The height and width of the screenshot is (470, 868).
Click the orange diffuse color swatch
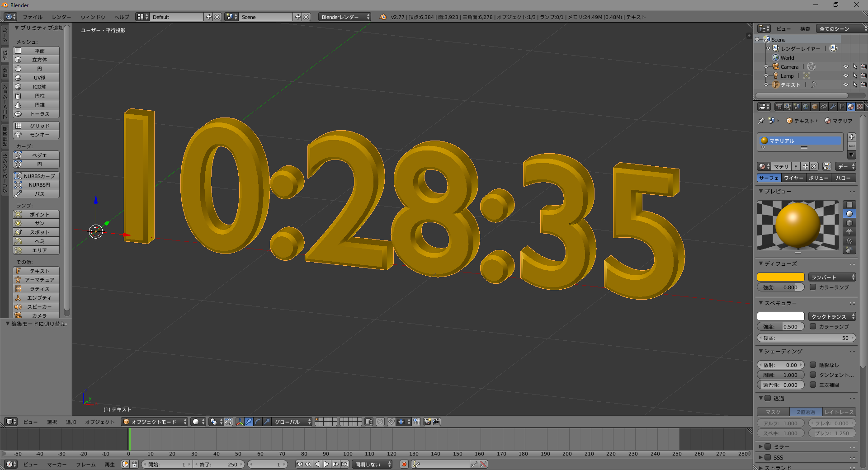click(x=781, y=277)
